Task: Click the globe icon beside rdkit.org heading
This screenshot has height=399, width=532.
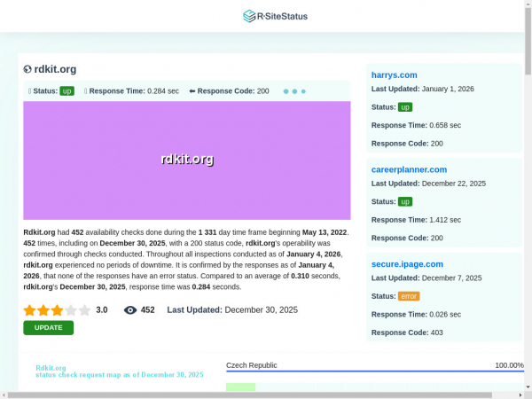Action: [27, 69]
